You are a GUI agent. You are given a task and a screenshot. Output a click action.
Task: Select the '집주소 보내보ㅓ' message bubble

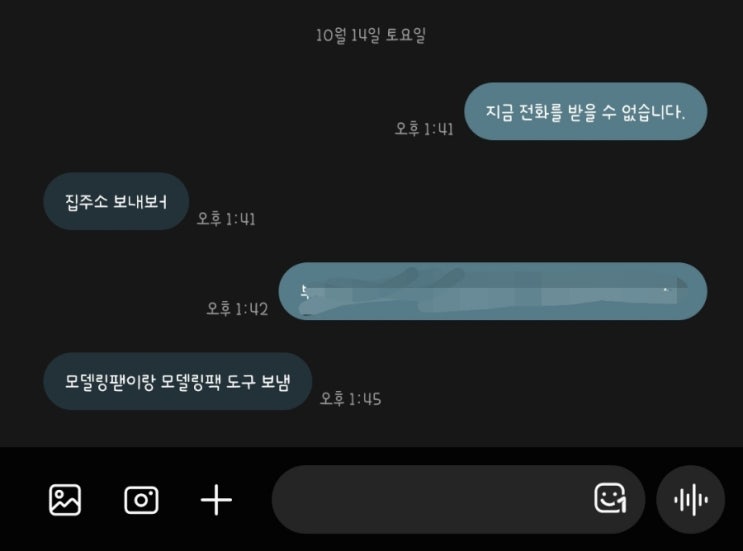(x=116, y=201)
